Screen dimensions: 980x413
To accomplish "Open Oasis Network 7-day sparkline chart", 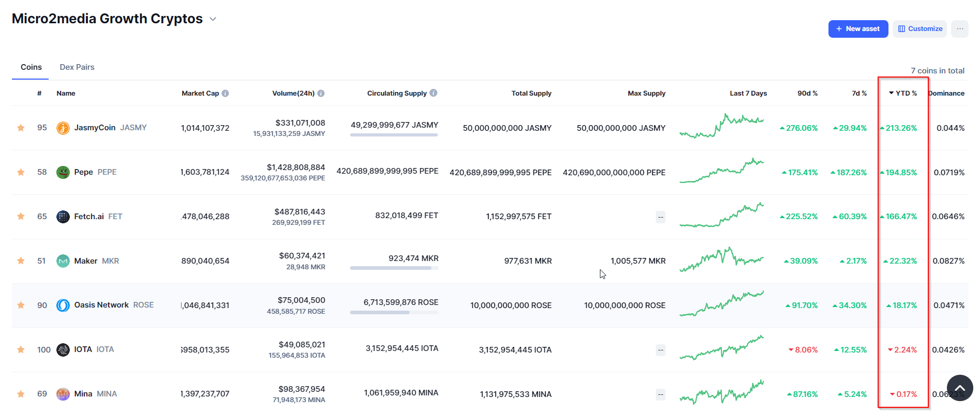I will pos(722,303).
